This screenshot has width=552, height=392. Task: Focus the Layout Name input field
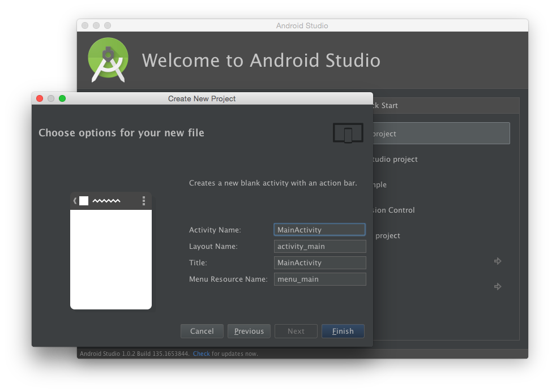pyautogui.click(x=320, y=246)
